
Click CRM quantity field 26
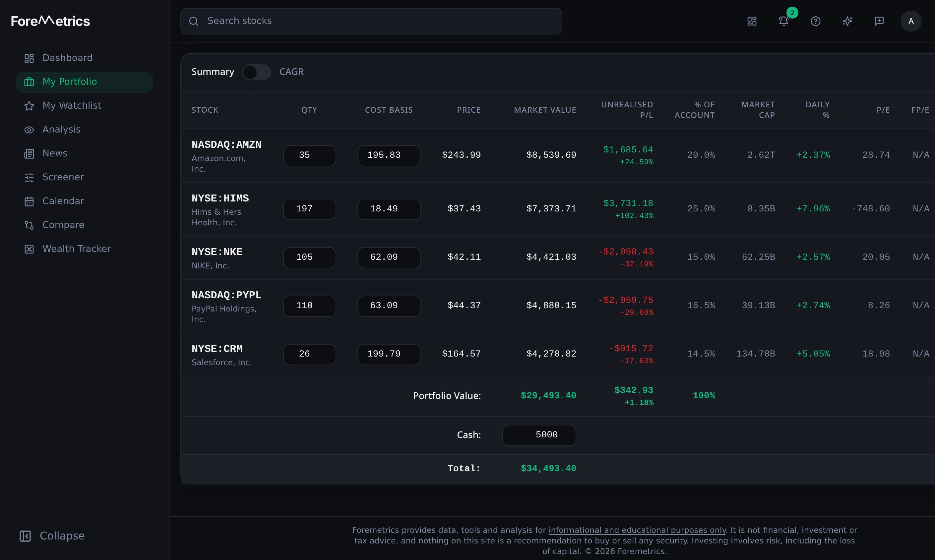pyautogui.click(x=310, y=354)
